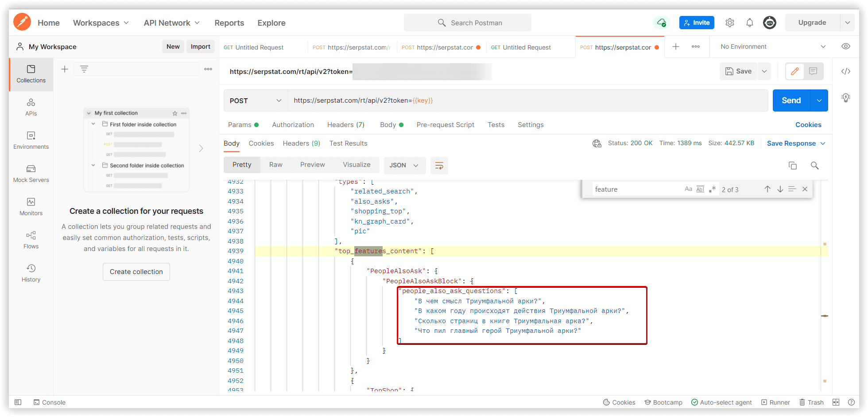Click the environment quick look eye icon
Screen dimensions: 868x417
click(846, 46)
